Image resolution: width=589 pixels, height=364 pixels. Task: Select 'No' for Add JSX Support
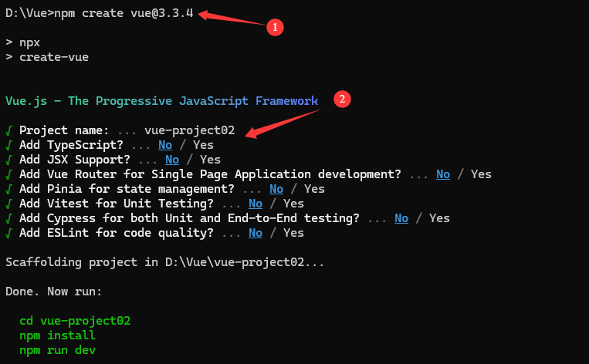pyautogui.click(x=172, y=160)
